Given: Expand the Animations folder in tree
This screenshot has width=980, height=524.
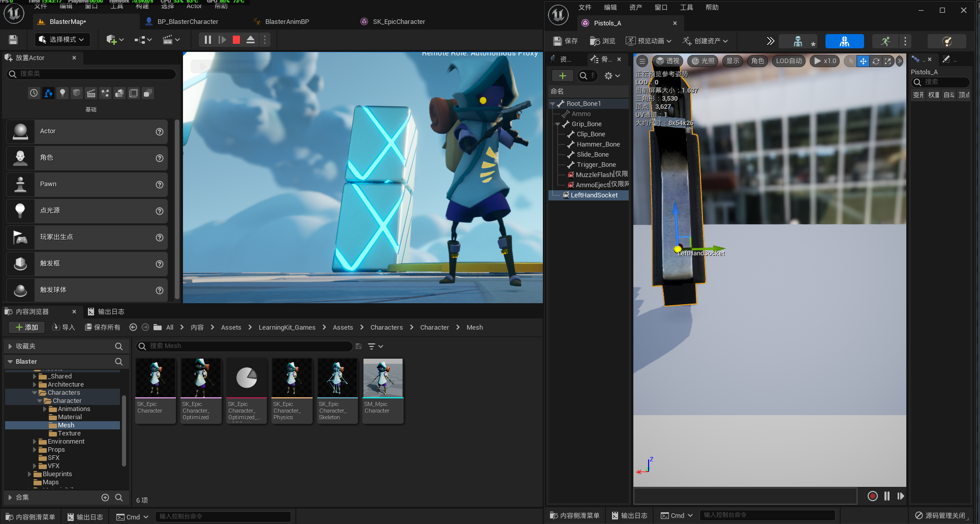Looking at the screenshot, I should pyautogui.click(x=45, y=409).
